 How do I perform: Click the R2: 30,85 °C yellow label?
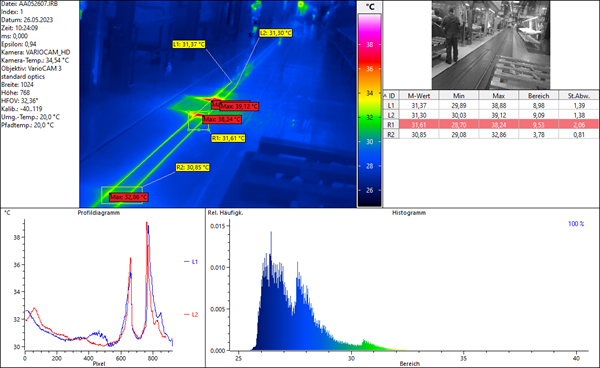point(192,167)
